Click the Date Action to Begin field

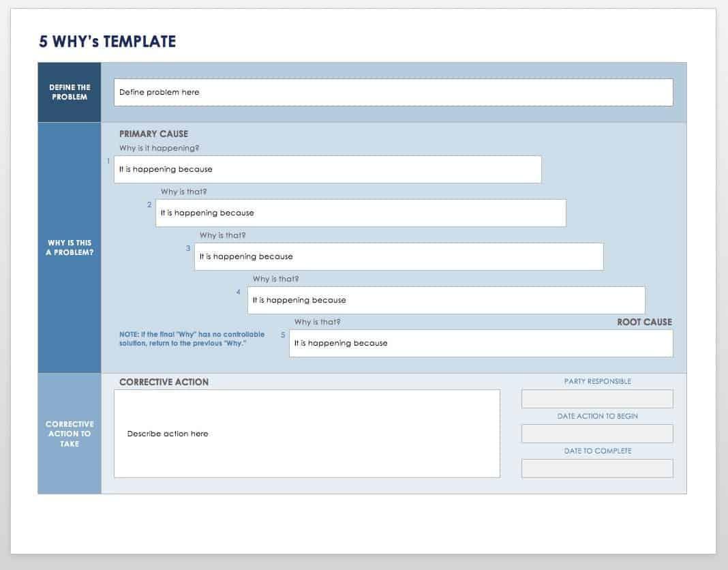[x=596, y=433]
